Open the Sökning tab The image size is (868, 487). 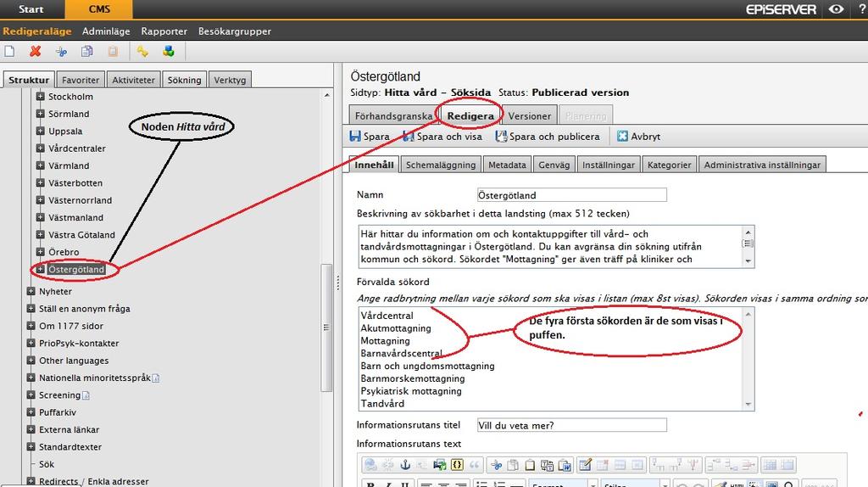click(184, 80)
